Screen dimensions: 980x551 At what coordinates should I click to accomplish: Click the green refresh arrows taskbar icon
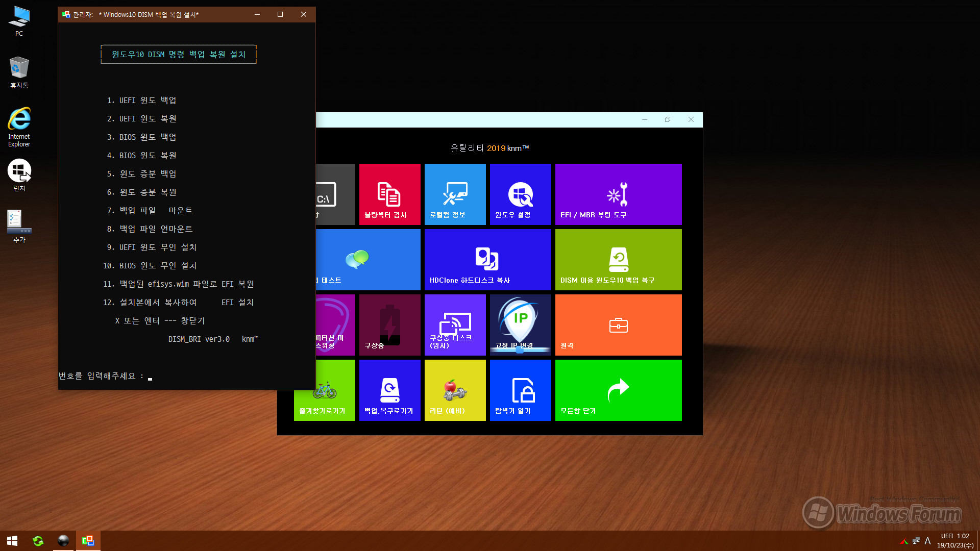[38, 541]
